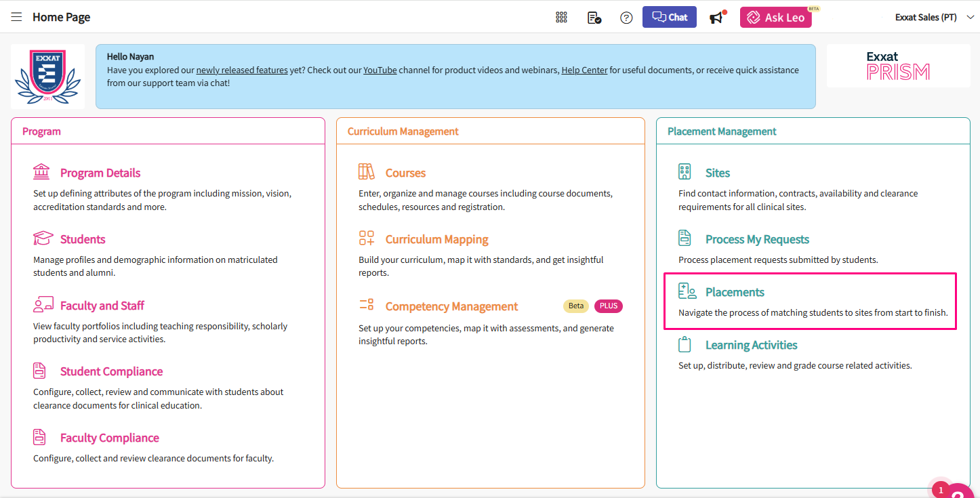Click the help question mark icon
The image size is (980, 498).
(x=626, y=18)
